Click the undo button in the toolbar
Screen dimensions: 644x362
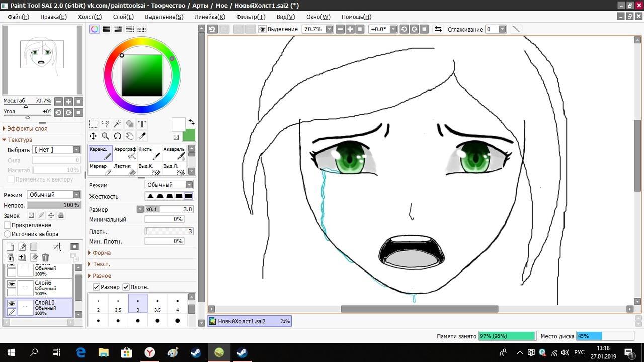(212, 29)
